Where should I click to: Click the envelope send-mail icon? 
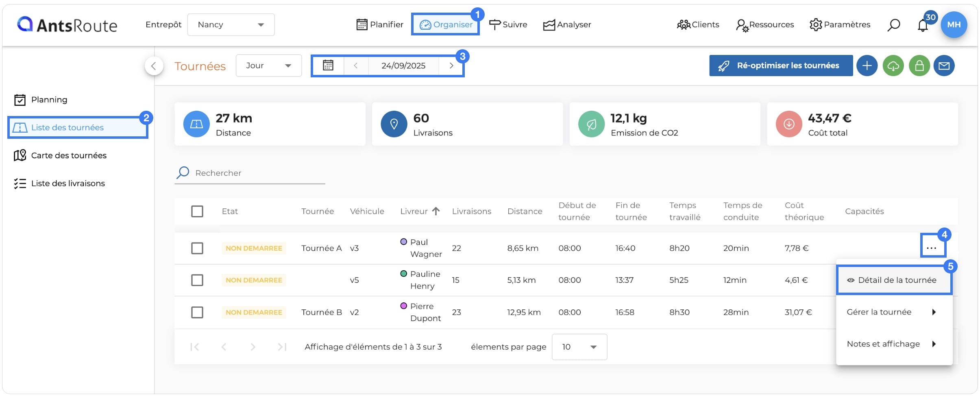(944, 66)
